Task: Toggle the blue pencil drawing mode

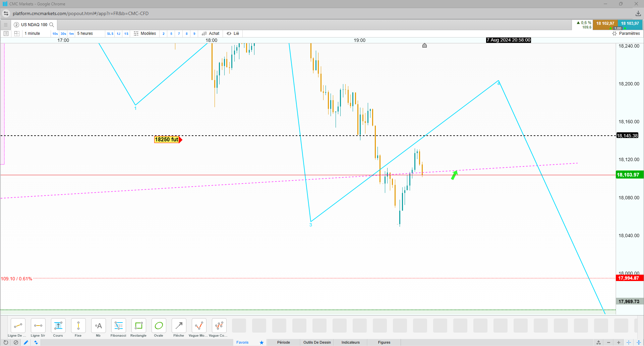Action: pyautogui.click(x=26, y=342)
